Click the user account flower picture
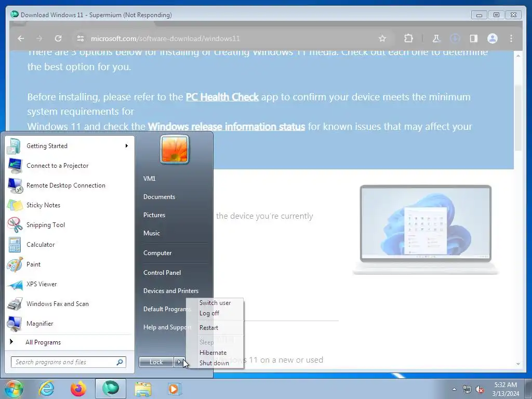The height and width of the screenshot is (399, 532). [175, 149]
